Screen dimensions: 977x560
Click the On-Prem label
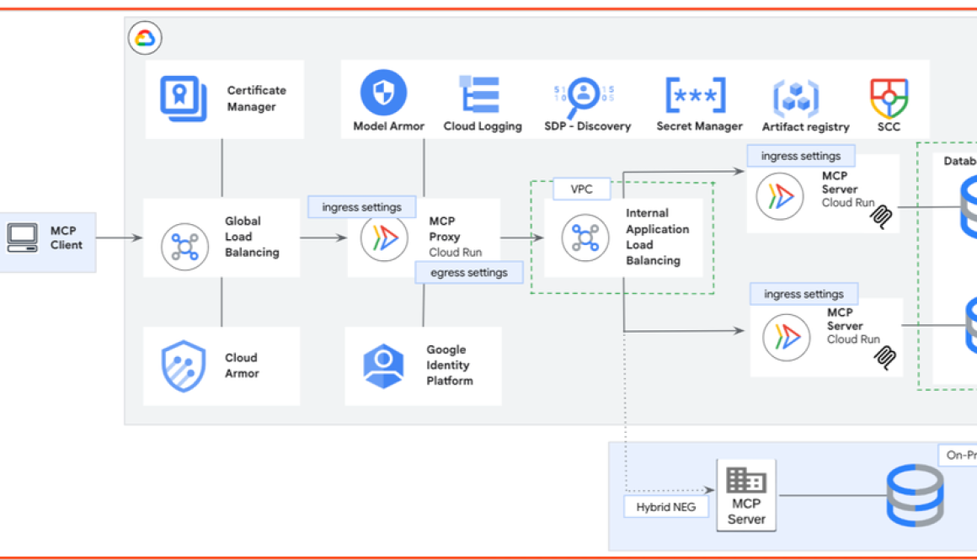coord(958,455)
